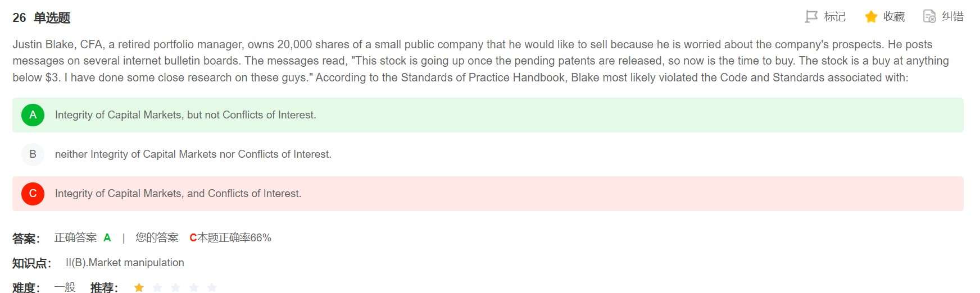The image size is (980, 293).
Task: Click the fifth recommendation star
Action: click(x=212, y=287)
